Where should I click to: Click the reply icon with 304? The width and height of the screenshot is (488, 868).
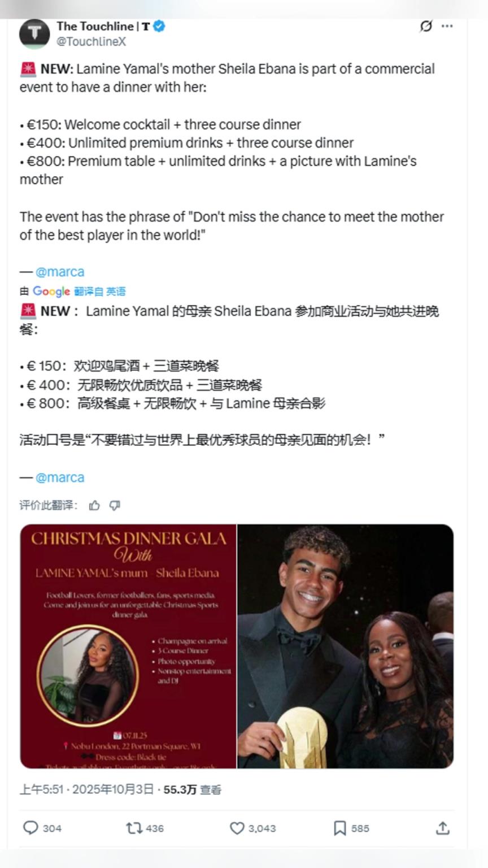pos(42,828)
